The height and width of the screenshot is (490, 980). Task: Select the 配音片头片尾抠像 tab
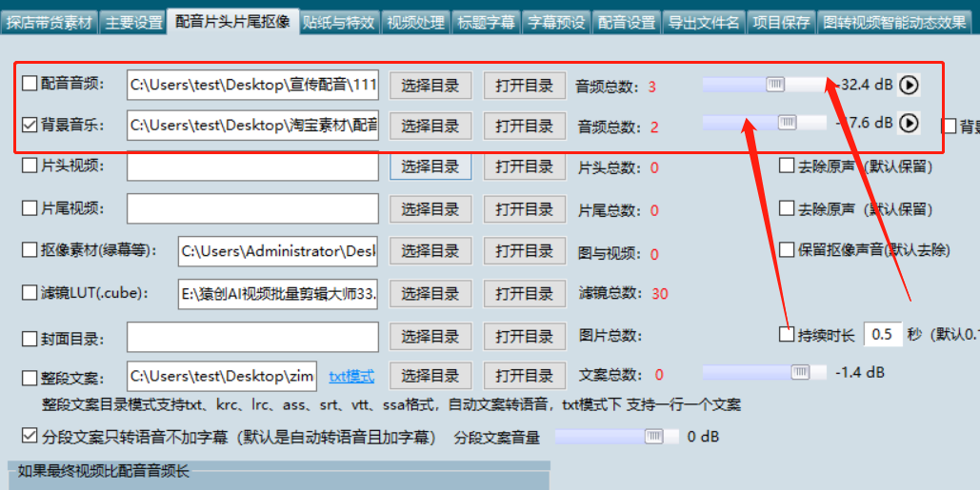tap(232, 22)
